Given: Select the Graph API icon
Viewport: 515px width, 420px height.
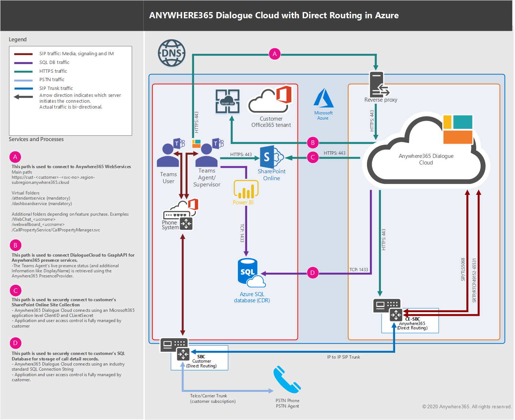Looking at the screenshot, I should click(227, 101).
